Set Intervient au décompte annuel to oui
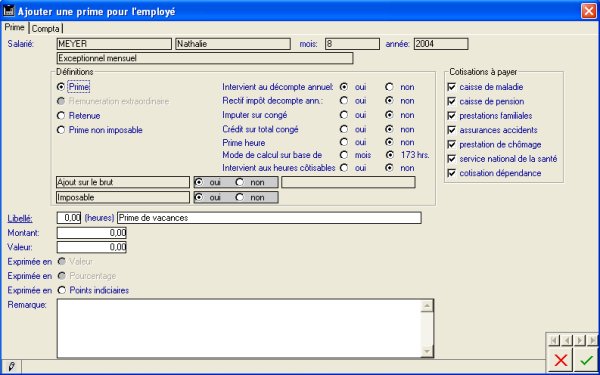 click(x=344, y=87)
